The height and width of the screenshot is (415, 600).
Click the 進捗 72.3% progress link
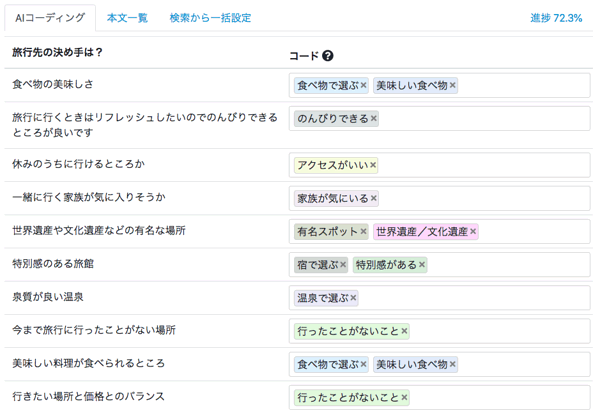pyautogui.click(x=556, y=18)
